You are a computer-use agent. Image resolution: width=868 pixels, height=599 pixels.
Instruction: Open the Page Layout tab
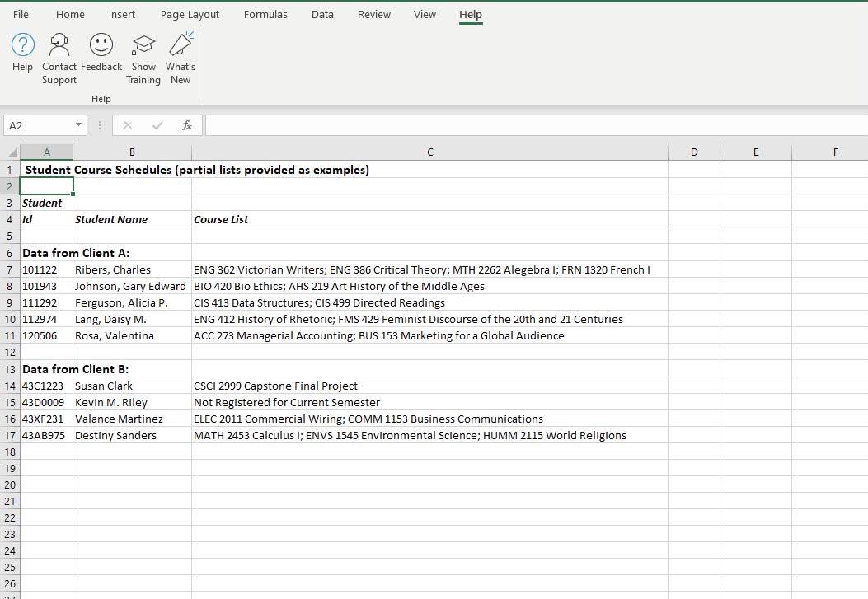click(190, 15)
